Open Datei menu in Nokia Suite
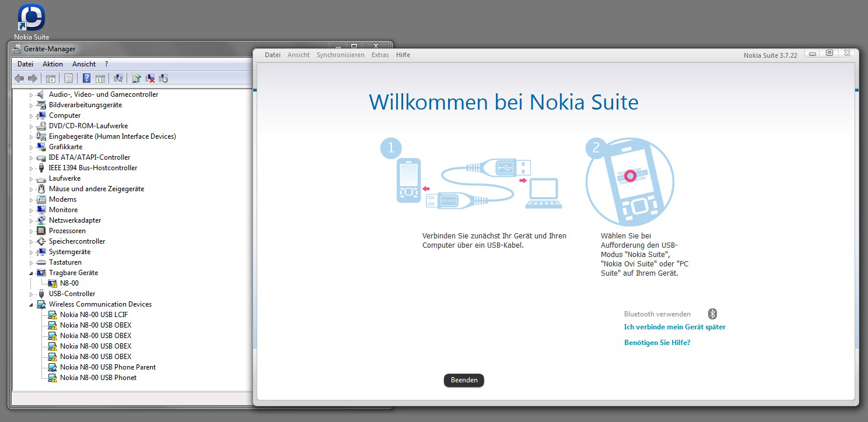 (x=272, y=55)
